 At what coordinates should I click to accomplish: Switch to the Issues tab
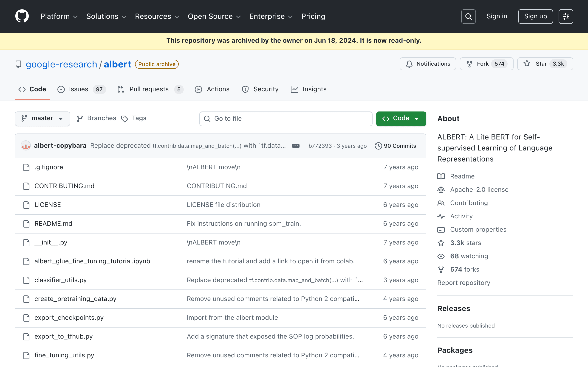[x=81, y=89]
